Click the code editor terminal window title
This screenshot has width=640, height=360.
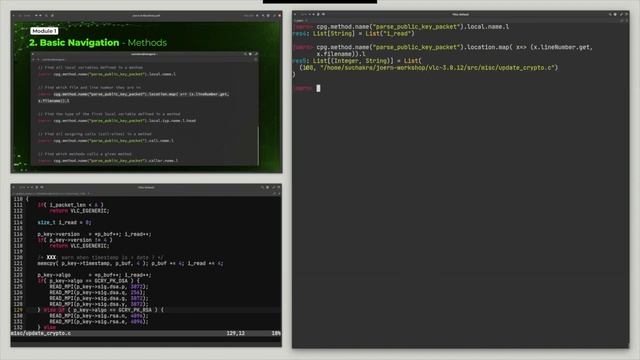[146, 187]
